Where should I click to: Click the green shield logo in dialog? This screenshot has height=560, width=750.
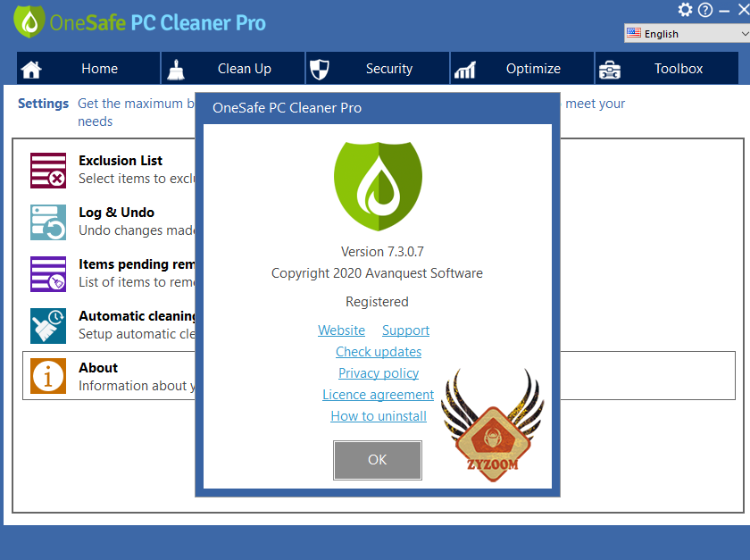378,186
